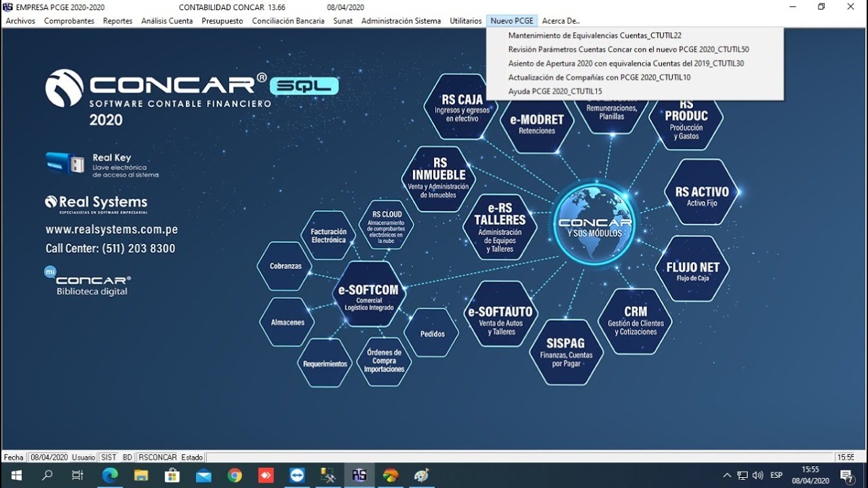Viewport: 868px width, 488px height.
Task: Choose Asiento de Apertura 2020_CTUTIL30 entry
Action: pos(635,63)
